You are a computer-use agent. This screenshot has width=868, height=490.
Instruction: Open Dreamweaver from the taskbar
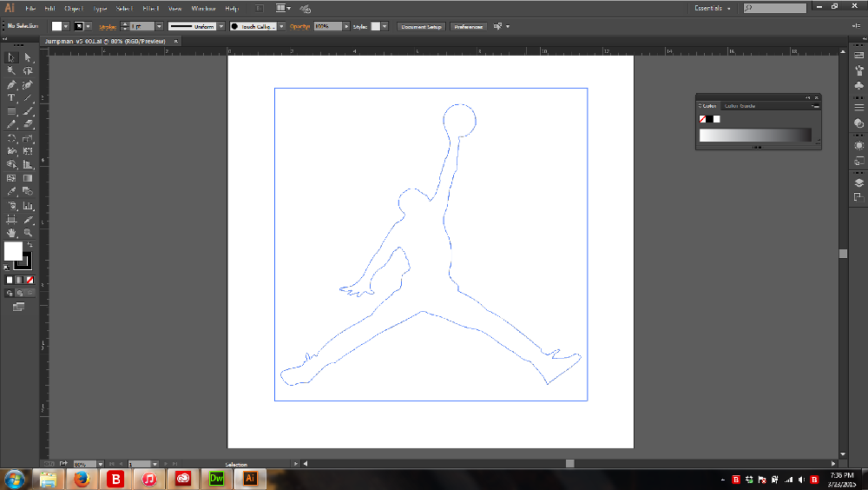(216, 479)
